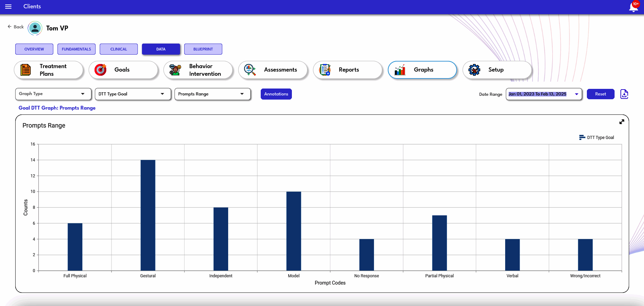The height and width of the screenshot is (306, 644).
Task: Open the Reports section
Action: coord(348,70)
